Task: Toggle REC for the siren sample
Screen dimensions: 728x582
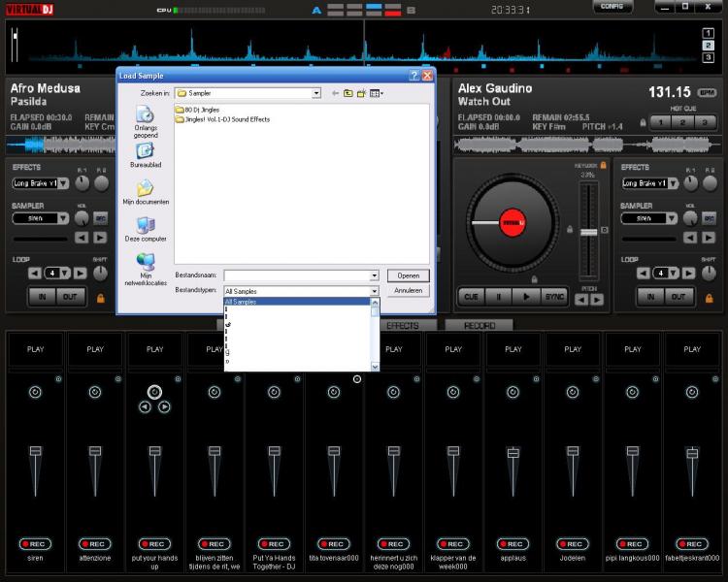Action: coord(35,544)
